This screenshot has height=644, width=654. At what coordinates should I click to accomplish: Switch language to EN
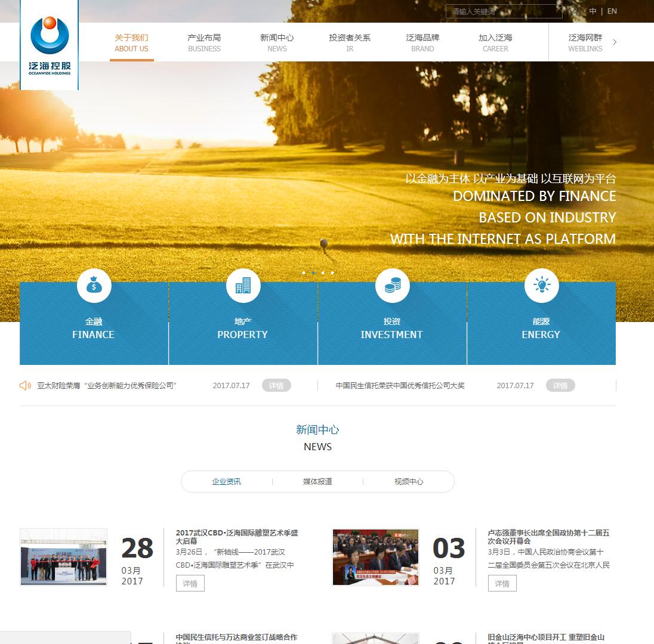tap(612, 11)
